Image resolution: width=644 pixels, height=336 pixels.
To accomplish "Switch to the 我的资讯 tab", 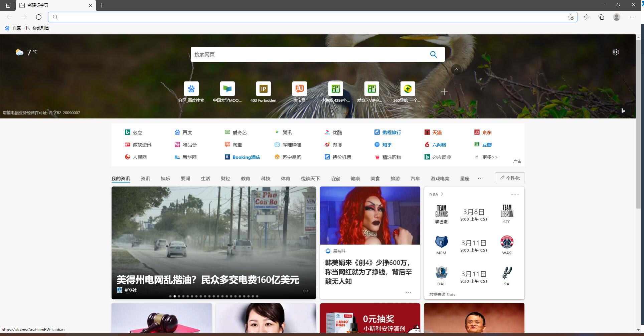I will [x=121, y=179].
